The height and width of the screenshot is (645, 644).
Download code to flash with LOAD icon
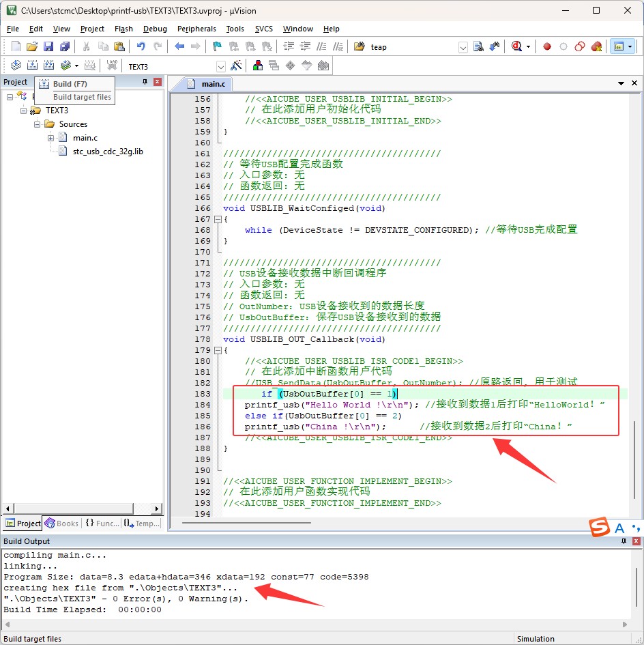[111, 66]
